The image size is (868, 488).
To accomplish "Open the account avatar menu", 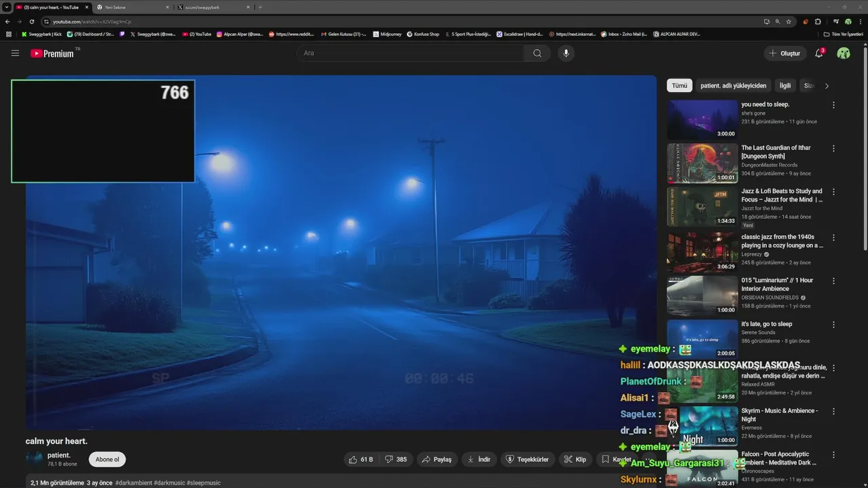I will coord(844,53).
